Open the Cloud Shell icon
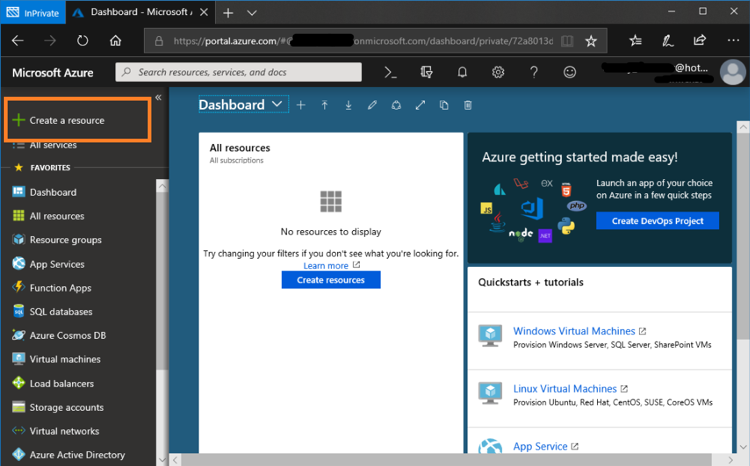The width and height of the screenshot is (750, 466). click(390, 72)
